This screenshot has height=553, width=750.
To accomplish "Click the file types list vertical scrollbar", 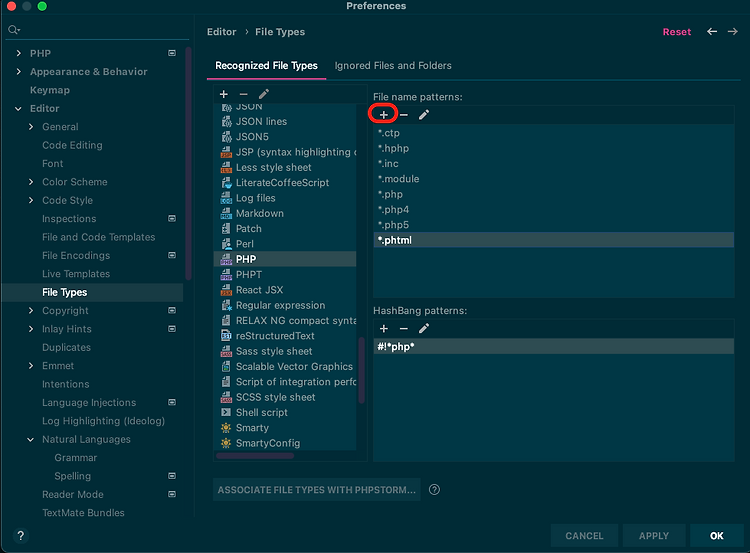I will coord(362,370).
